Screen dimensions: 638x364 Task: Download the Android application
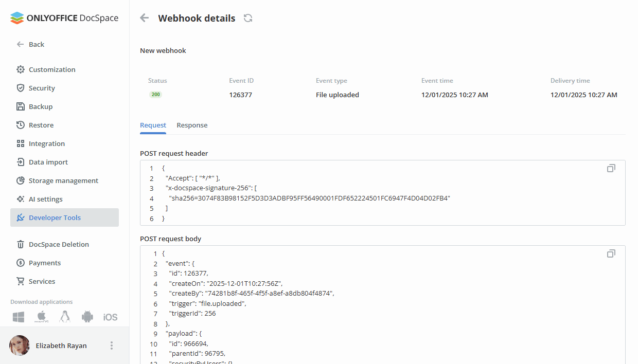coord(87,317)
